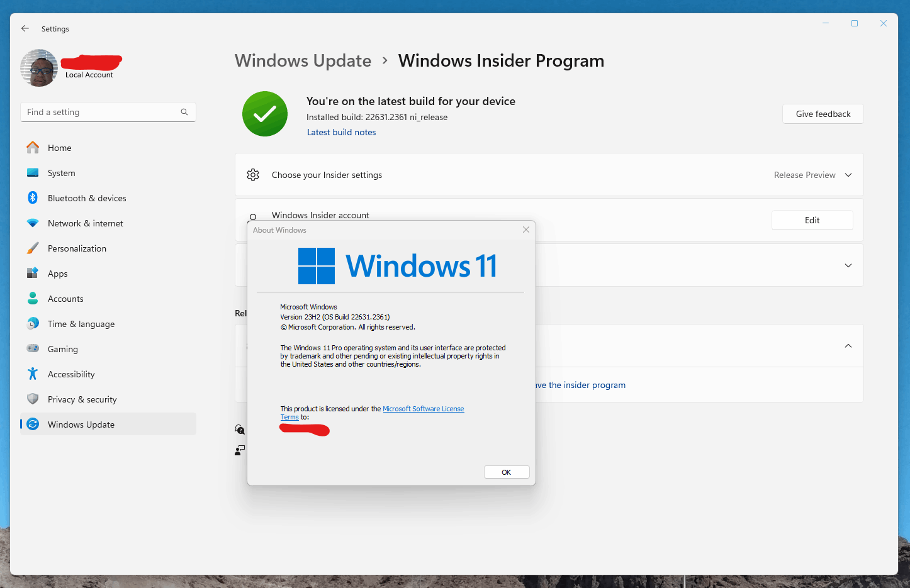Click the Give feedback button
Image resolution: width=910 pixels, height=588 pixels.
pyautogui.click(x=823, y=114)
